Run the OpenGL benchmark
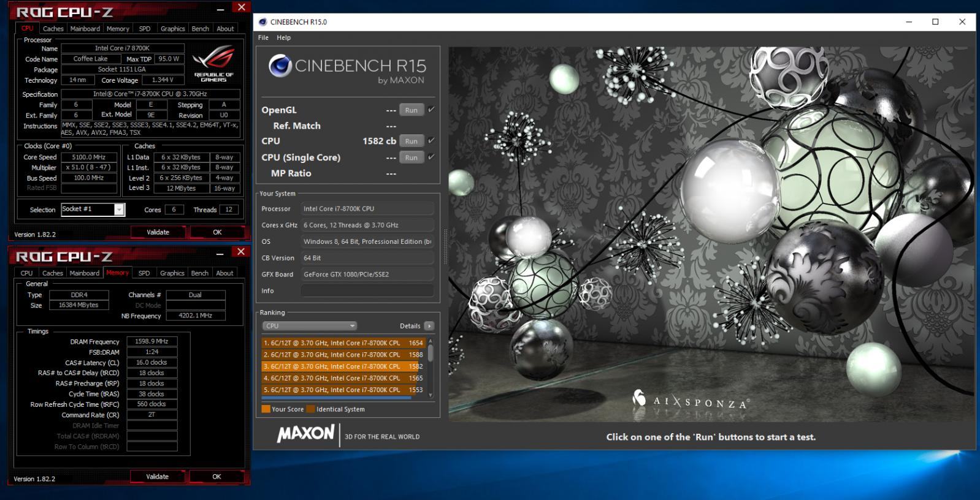The image size is (980, 500). (412, 110)
